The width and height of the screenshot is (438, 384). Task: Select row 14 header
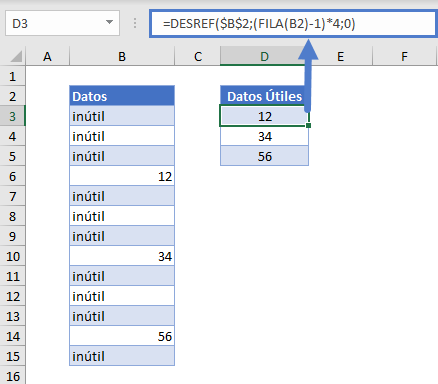[13, 336]
